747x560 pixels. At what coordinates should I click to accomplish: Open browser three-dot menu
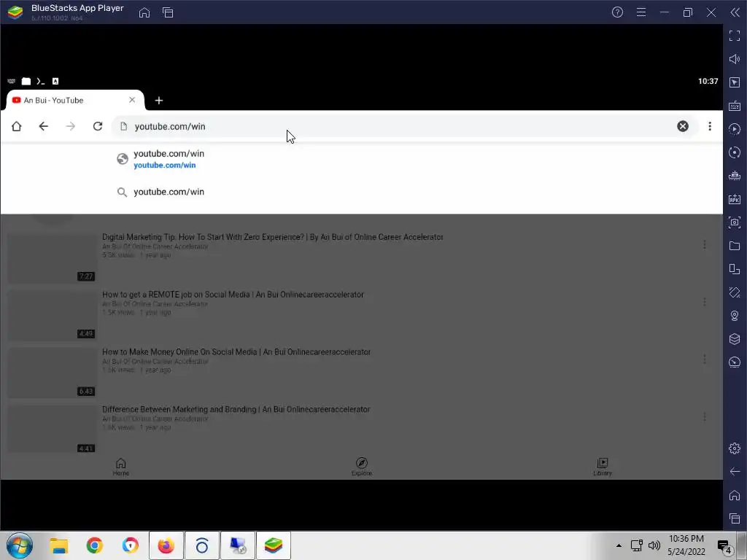coord(710,126)
